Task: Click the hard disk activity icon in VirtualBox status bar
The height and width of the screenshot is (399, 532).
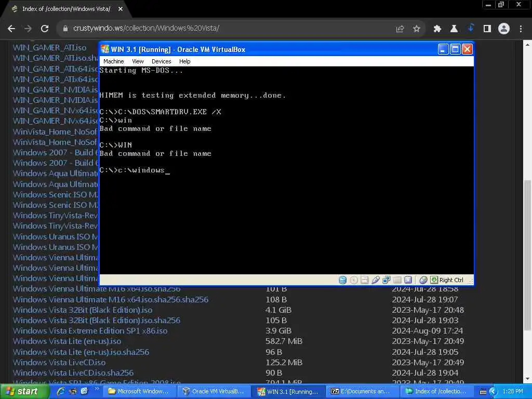Action: 343,280
